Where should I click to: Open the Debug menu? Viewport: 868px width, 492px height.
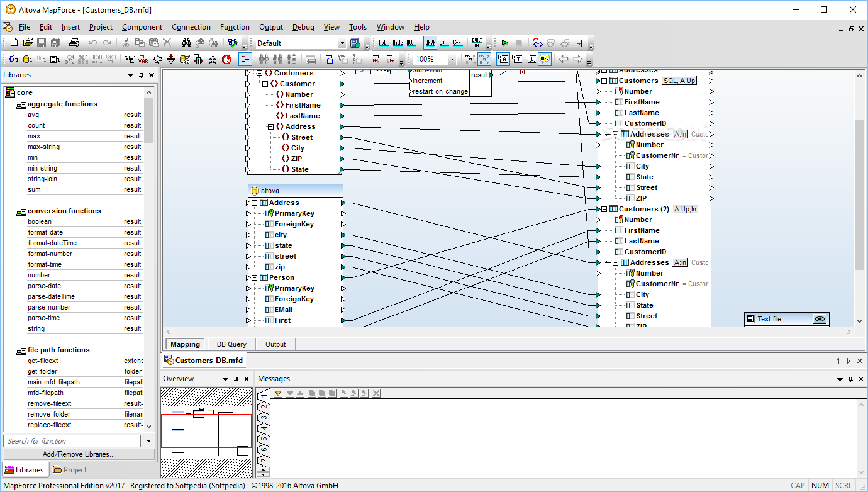pyautogui.click(x=303, y=27)
